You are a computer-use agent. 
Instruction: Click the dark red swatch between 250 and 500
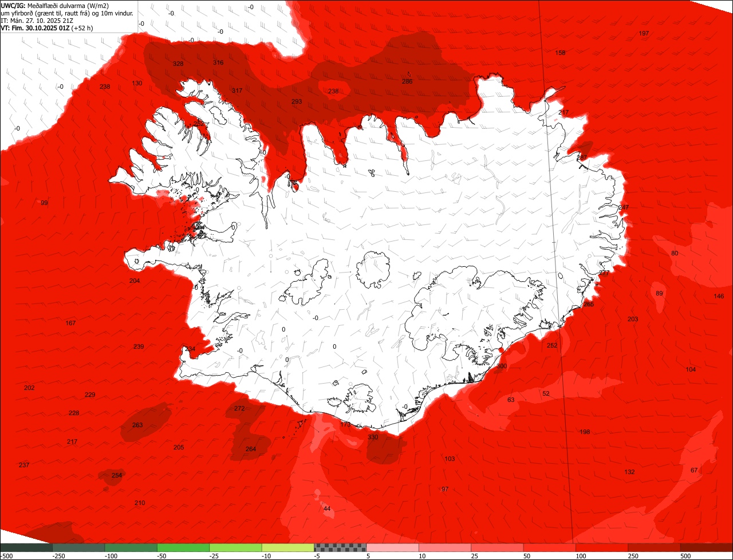tap(655, 547)
